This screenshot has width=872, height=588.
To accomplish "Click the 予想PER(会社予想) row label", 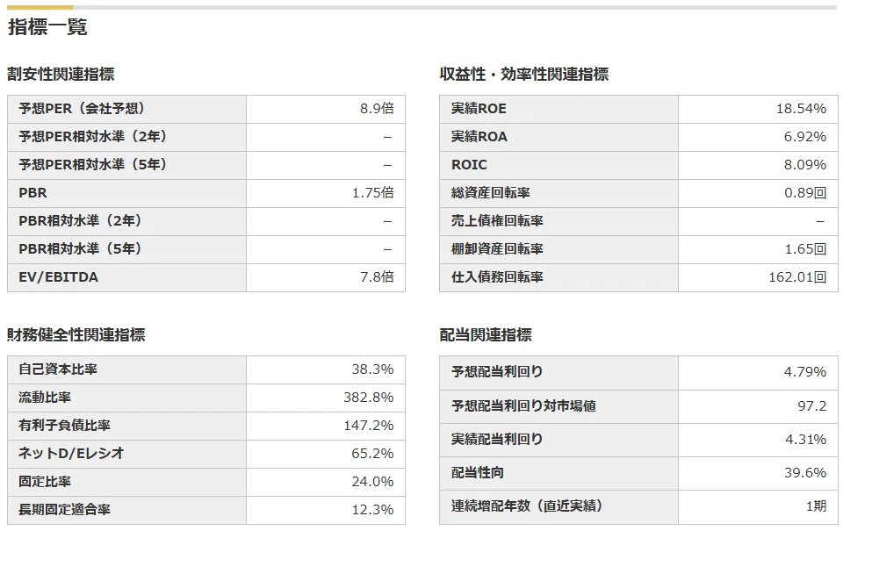I will point(82,108).
